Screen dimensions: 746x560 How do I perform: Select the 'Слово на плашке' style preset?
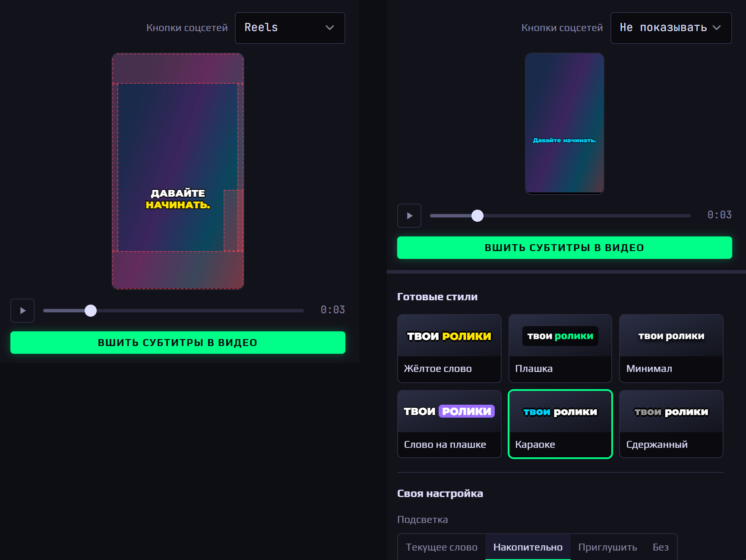pyautogui.click(x=449, y=424)
